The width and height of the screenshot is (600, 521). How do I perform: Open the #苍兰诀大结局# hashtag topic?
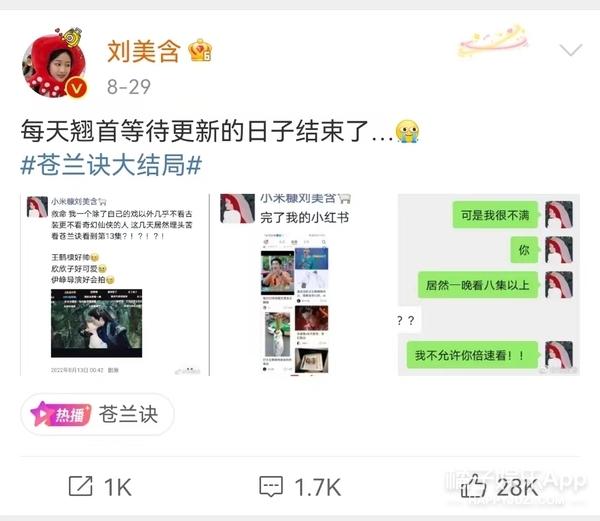pos(111,165)
